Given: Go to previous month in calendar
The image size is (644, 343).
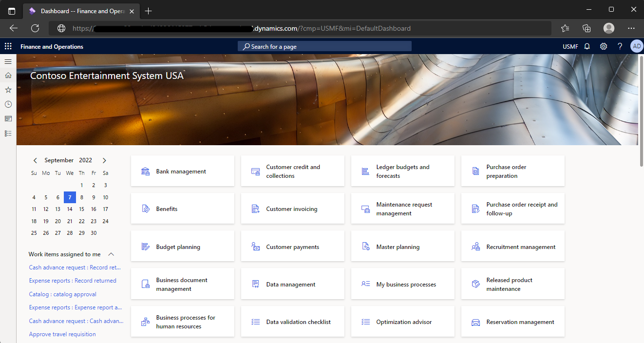Looking at the screenshot, I should [x=35, y=160].
